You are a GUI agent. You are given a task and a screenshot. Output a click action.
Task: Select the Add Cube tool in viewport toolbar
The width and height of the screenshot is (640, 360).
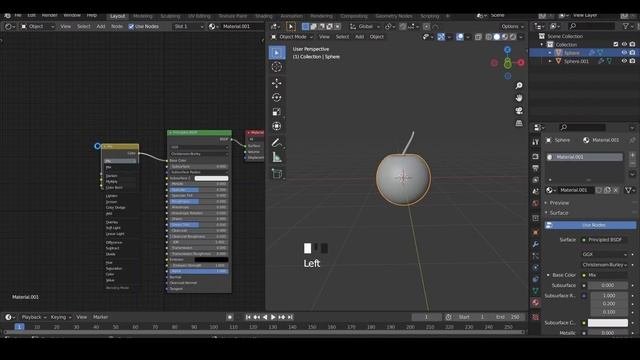(277, 174)
